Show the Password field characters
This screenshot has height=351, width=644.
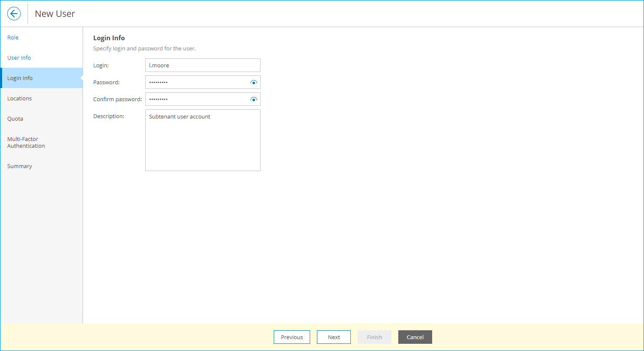[254, 83]
